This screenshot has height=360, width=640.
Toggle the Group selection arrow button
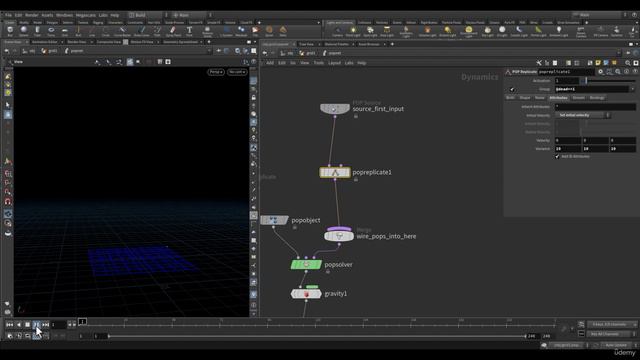512,89
